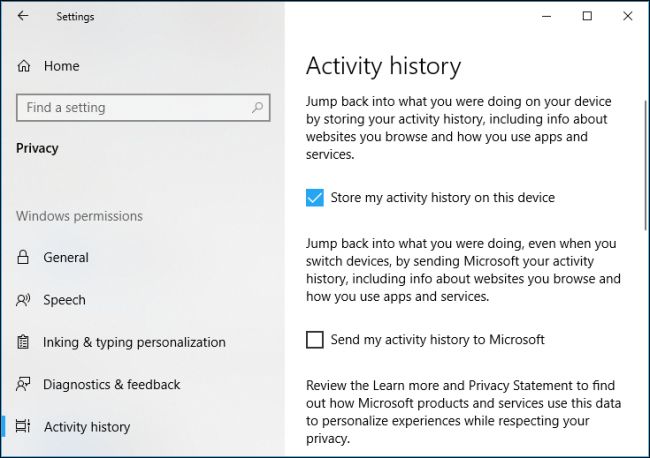Image resolution: width=650 pixels, height=458 pixels.
Task: Select Activity history in sidebar
Action: click(87, 427)
